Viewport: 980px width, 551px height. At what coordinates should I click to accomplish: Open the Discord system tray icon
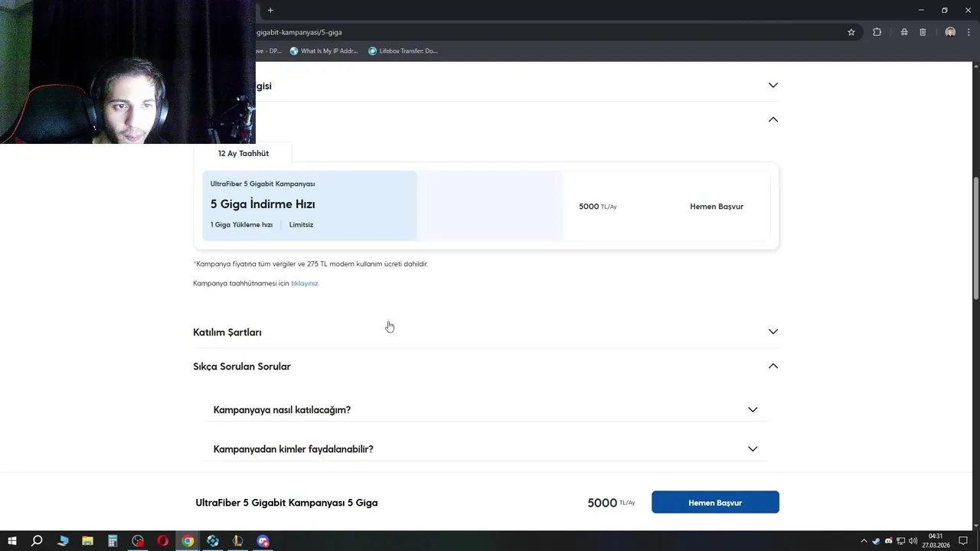(889, 541)
